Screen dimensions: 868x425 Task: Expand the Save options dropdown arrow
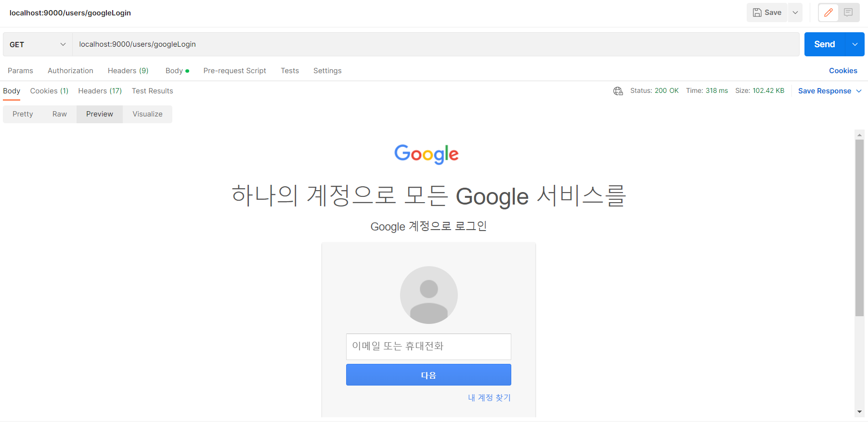click(795, 13)
